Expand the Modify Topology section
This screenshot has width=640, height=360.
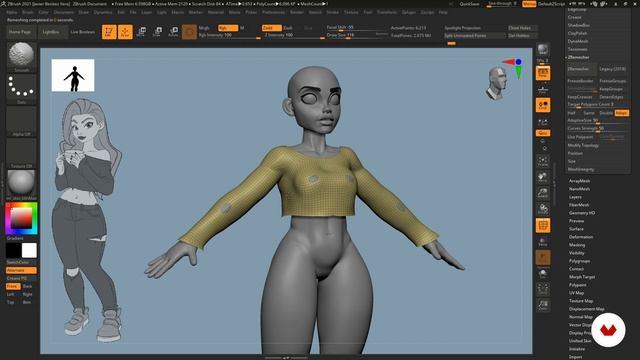pyautogui.click(x=583, y=145)
